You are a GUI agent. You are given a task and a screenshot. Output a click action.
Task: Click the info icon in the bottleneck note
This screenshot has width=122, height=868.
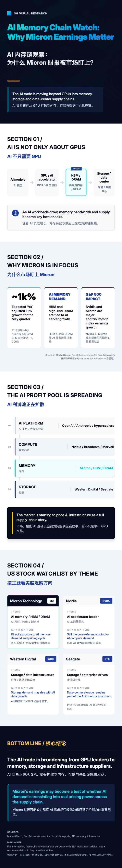click(x=15, y=213)
